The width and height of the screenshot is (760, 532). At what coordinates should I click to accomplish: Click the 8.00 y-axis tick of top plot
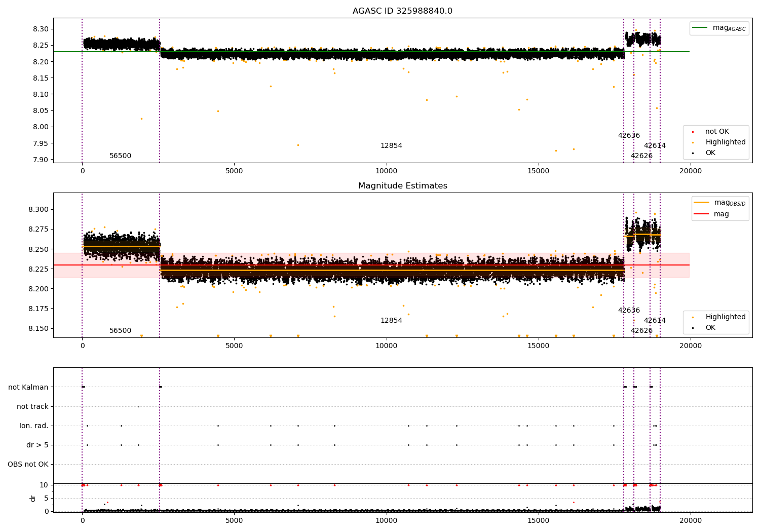point(41,127)
